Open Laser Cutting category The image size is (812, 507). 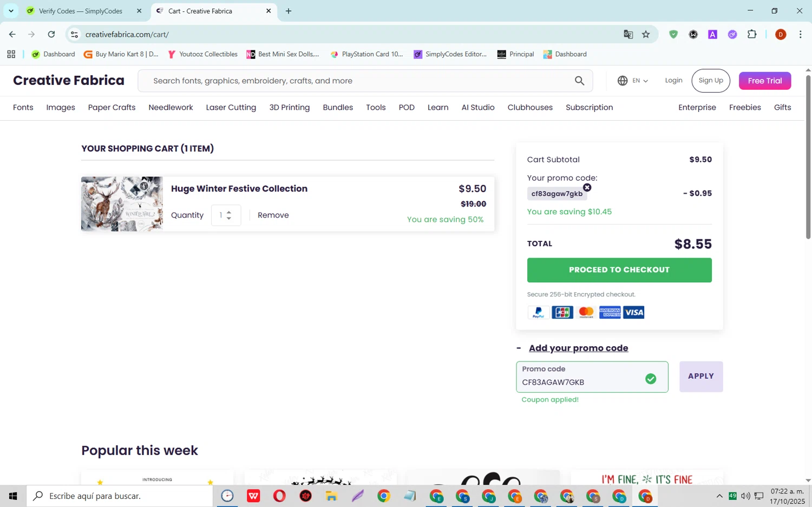point(231,108)
